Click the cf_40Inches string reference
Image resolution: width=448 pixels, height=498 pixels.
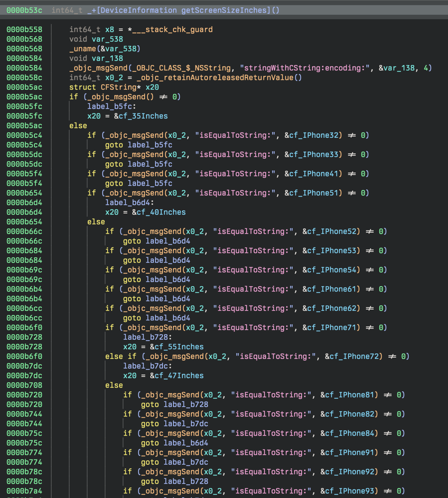(161, 212)
